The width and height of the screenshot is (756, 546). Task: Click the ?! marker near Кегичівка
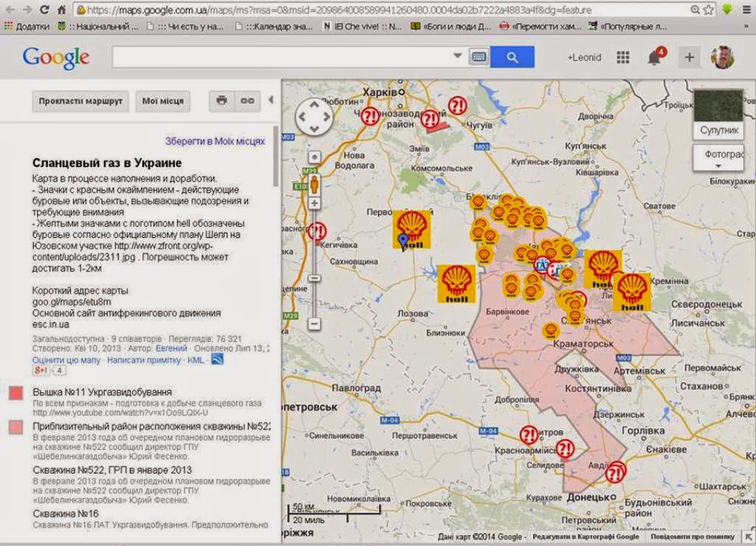317,232
